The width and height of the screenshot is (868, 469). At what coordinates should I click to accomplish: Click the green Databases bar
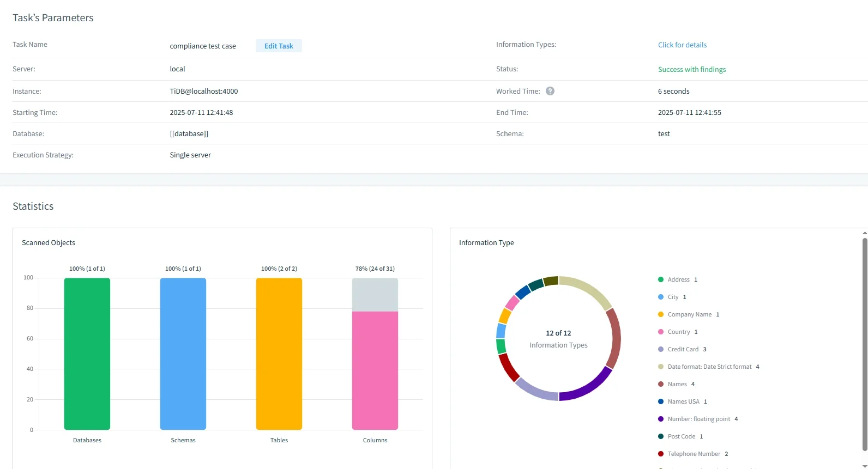87,354
